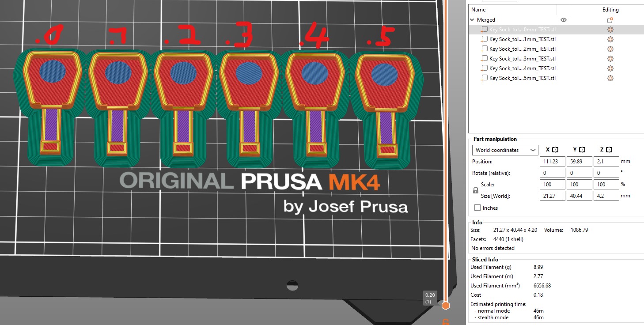This screenshot has width=644, height=325.
Task: Click the Editing column header
Action: 610,10
